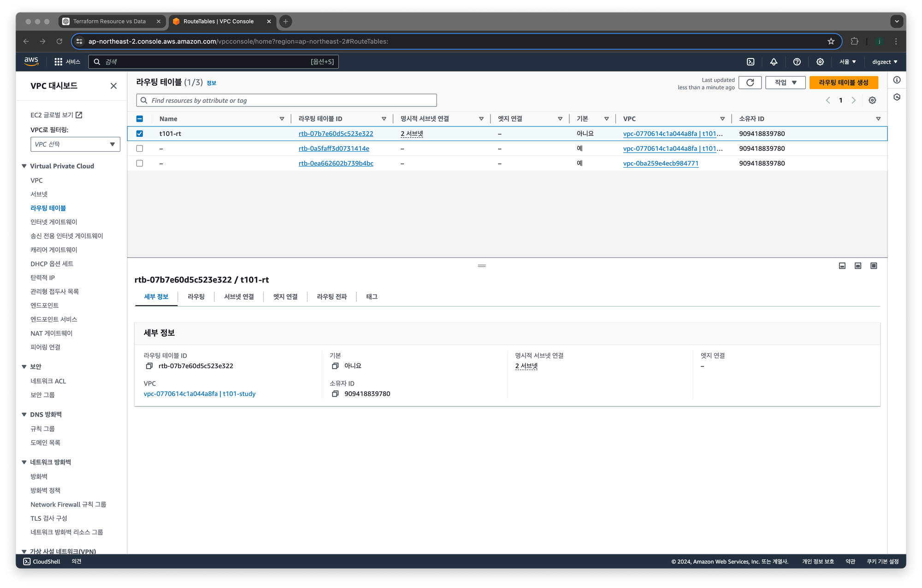The width and height of the screenshot is (922, 588).
Task: Select route table rtb-0a5faff3d0731414e checkbox
Action: 140,148
